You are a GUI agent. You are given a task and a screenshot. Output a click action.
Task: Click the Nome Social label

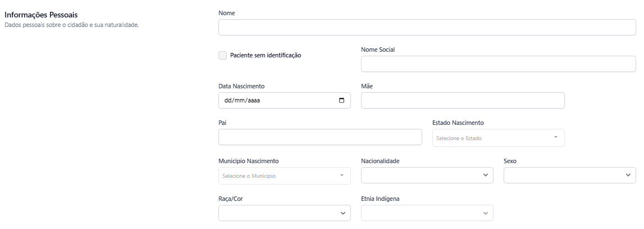[x=378, y=50]
